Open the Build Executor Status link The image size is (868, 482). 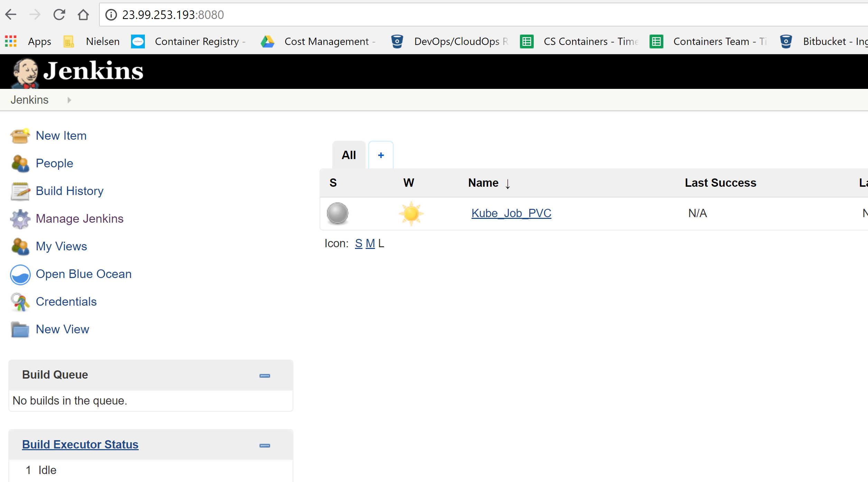coord(80,444)
